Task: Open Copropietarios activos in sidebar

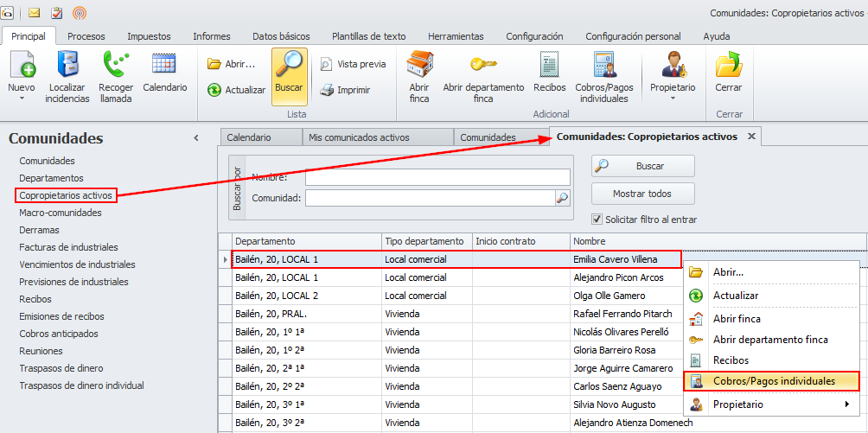Action: point(66,195)
